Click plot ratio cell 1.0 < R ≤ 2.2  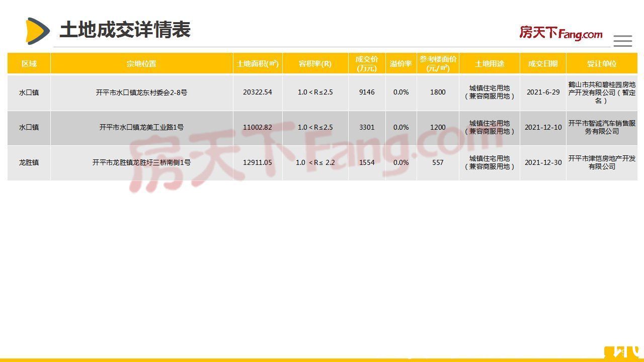[x=315, y=162]
